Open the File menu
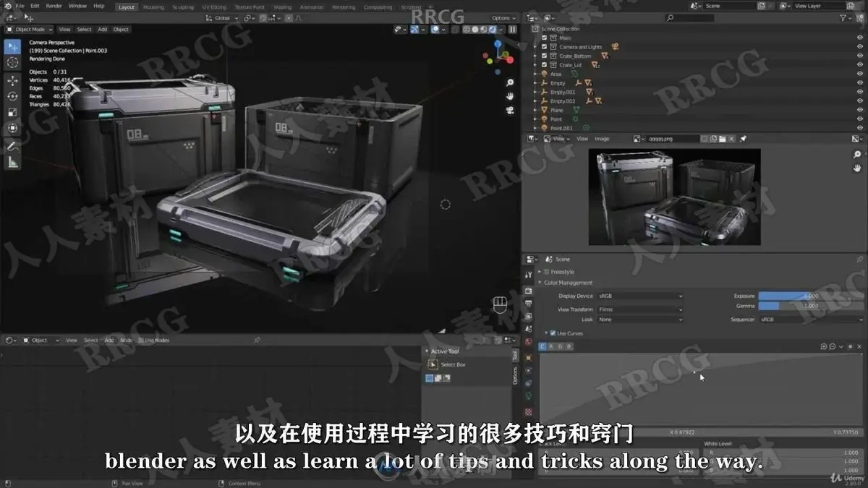This screenshot has height=488, width=868. (x=20, y=6)
